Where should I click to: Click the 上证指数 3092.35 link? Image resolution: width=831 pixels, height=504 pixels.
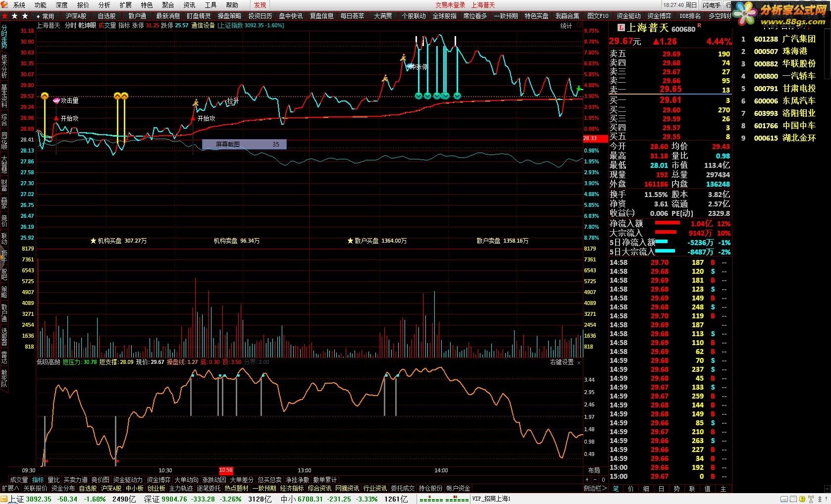251,25
